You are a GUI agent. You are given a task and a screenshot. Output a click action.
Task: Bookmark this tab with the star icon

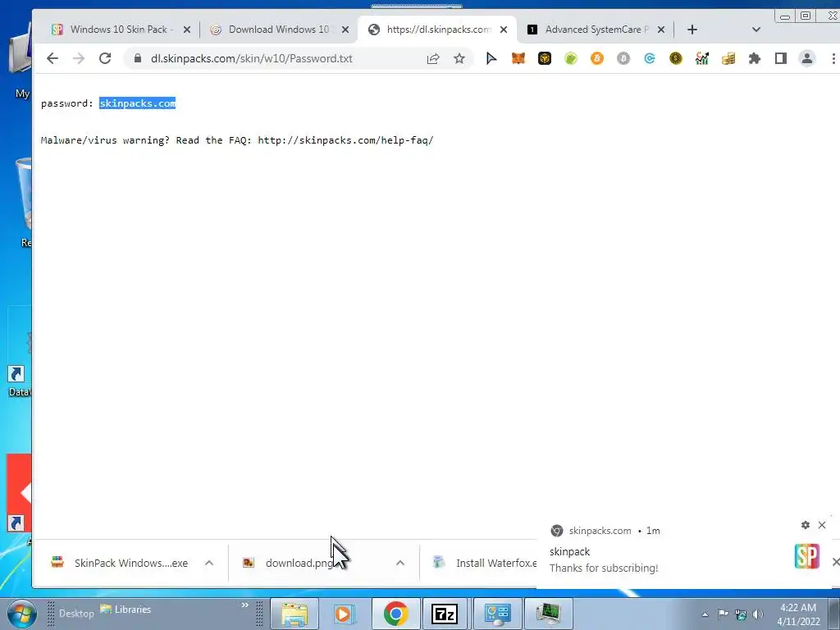coord(459,59)
